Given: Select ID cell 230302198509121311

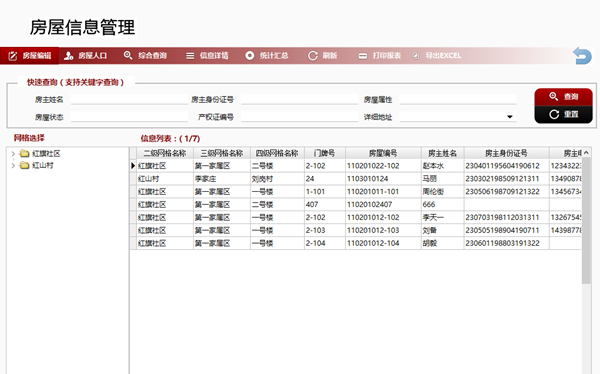Looking at the screenshot, I should pyautogui.click(x=506, y=179).
